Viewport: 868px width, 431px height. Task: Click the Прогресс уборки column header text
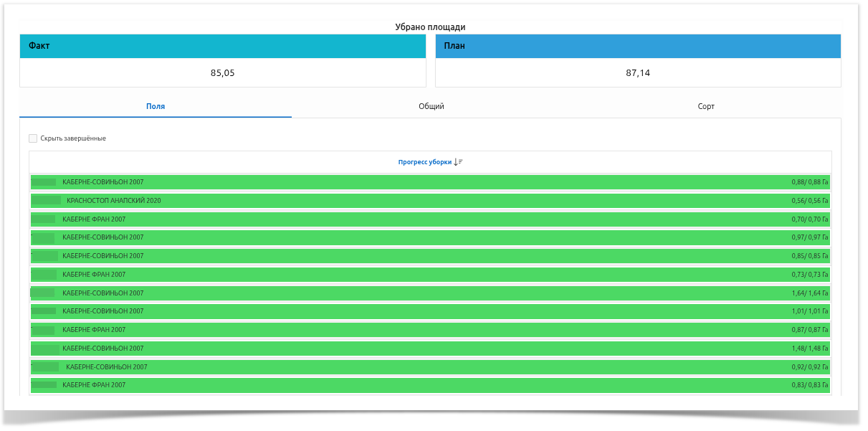tap(424, 162)
